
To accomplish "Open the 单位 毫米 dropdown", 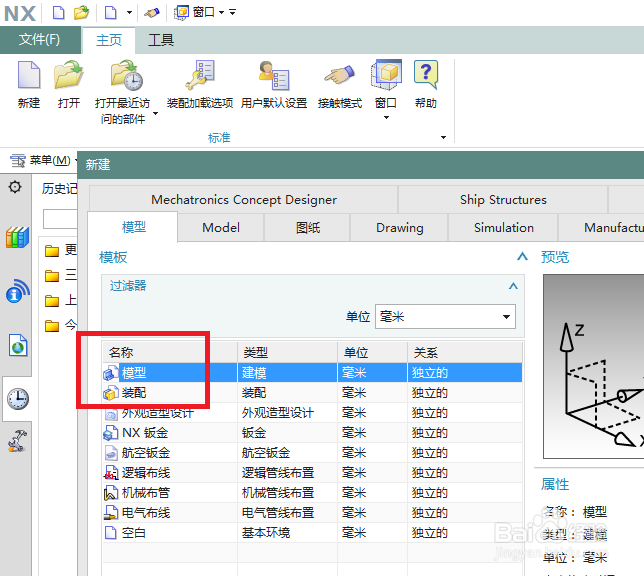I will (445, 316).
